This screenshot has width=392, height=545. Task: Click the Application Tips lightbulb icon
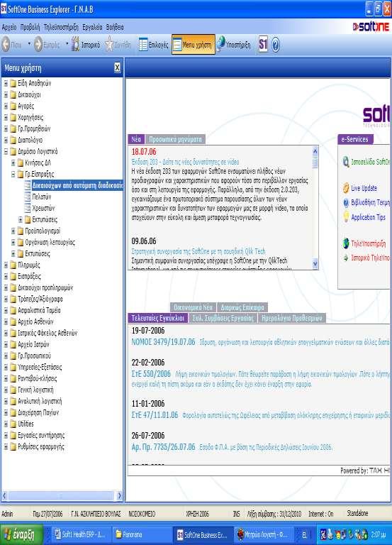point(346,217)
